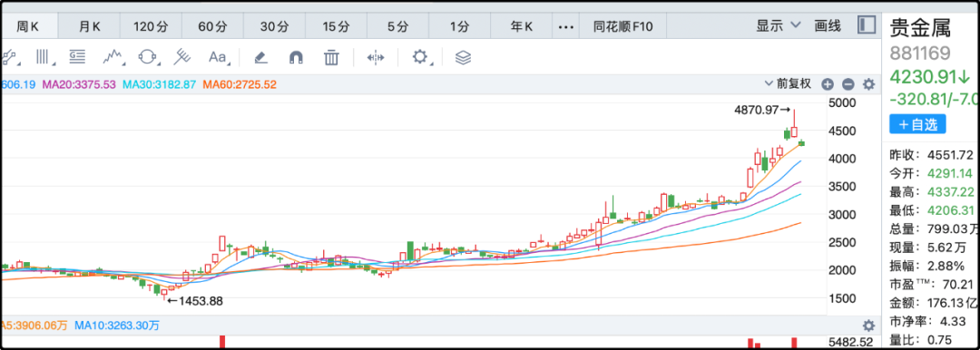Toggle the side panel layout icon
The height and width of the screenshot is (350, 980).
point(867,25)
